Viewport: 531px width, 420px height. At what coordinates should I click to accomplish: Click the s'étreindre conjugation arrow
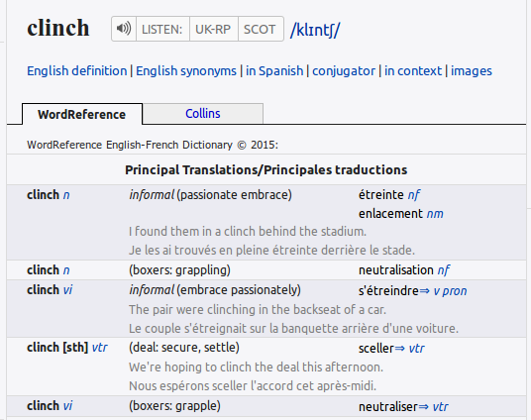(424, 290)
